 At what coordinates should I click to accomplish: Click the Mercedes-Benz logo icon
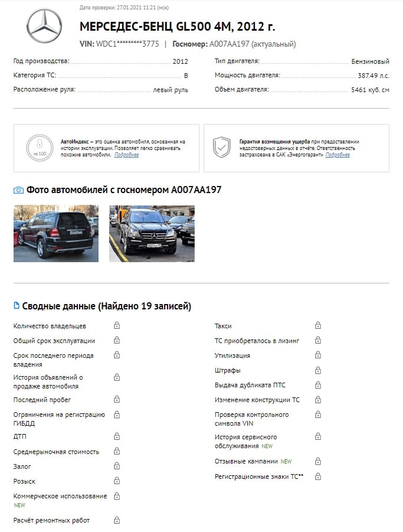(x=44, y=26)
